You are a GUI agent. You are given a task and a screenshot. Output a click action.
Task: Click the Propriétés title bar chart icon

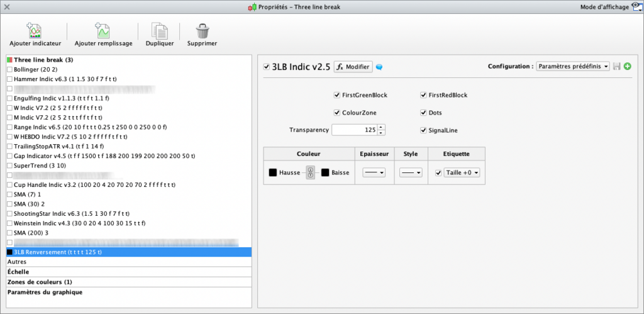pos(252,7)
